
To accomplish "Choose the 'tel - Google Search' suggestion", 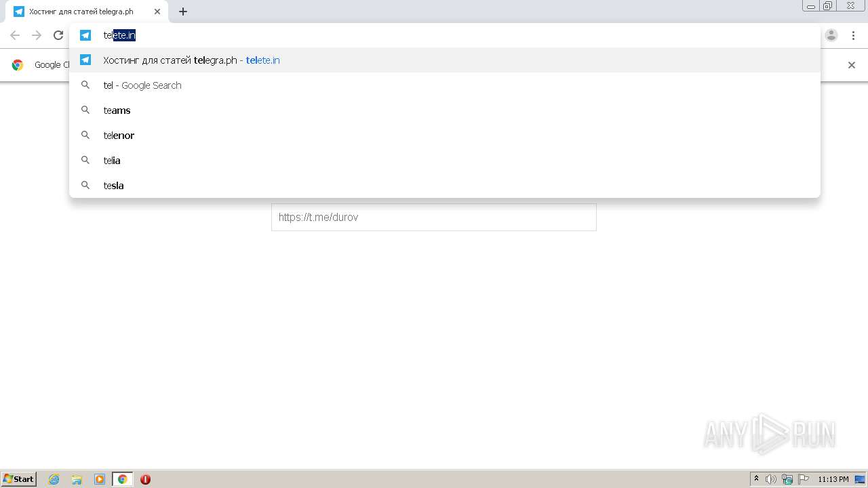I will 445,85.
